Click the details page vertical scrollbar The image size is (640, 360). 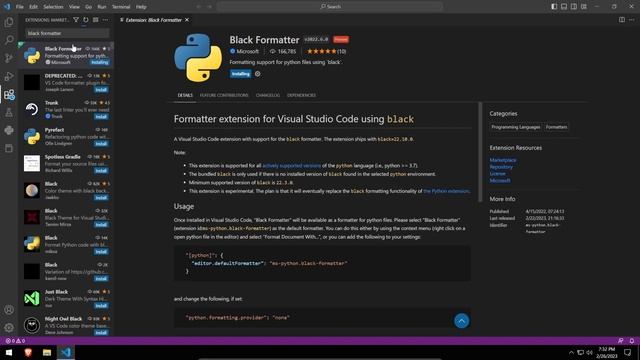pos(480,152)
